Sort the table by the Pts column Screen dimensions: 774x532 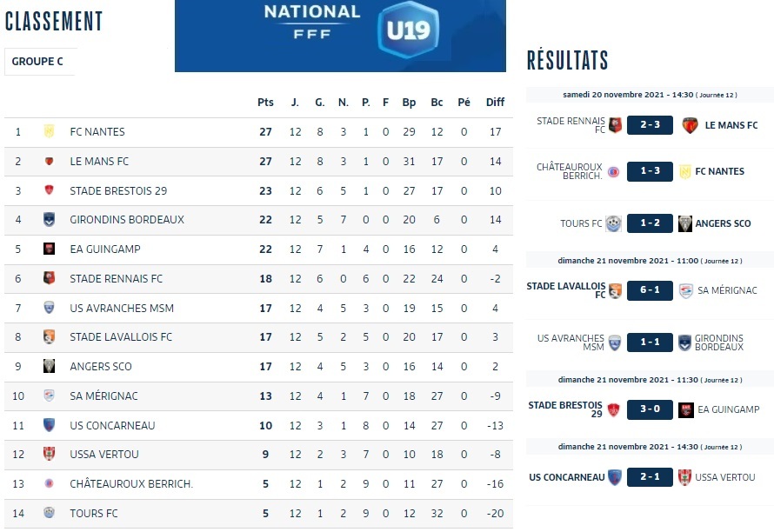265,103
